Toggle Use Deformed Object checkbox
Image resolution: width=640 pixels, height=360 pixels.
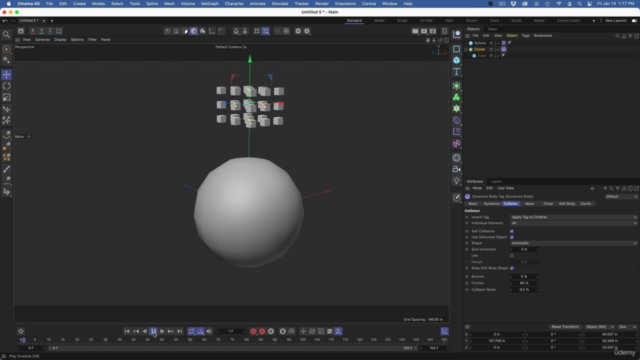pos(512,237)
